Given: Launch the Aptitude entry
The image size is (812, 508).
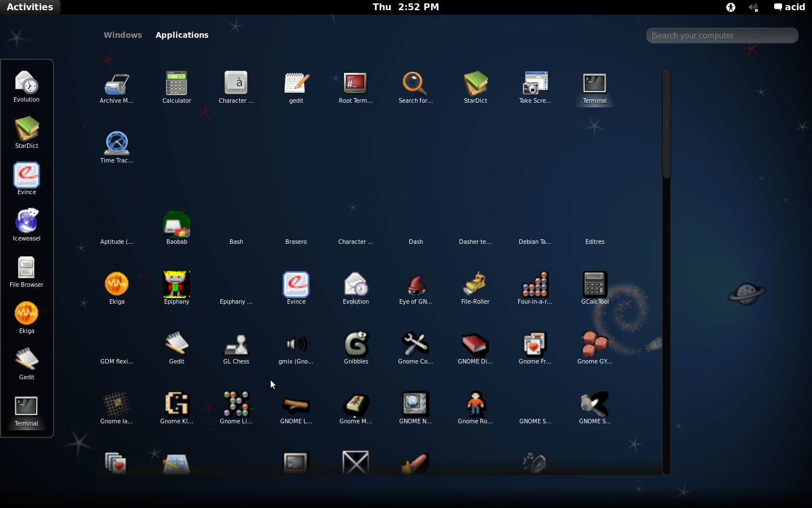Looking at the screenshot, I should (x=117, y=242).
